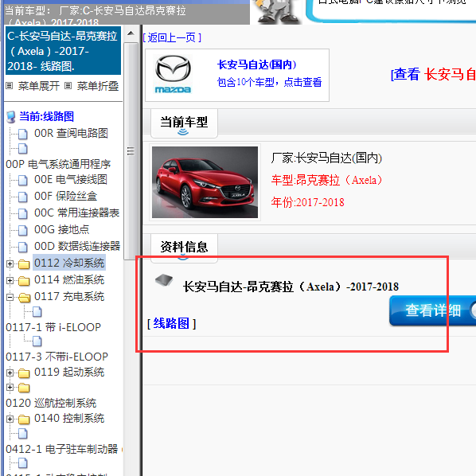Click the folder icon for 0114 燃油系统
This screenshot has width=476, height=476.
(x=24, y=281)
